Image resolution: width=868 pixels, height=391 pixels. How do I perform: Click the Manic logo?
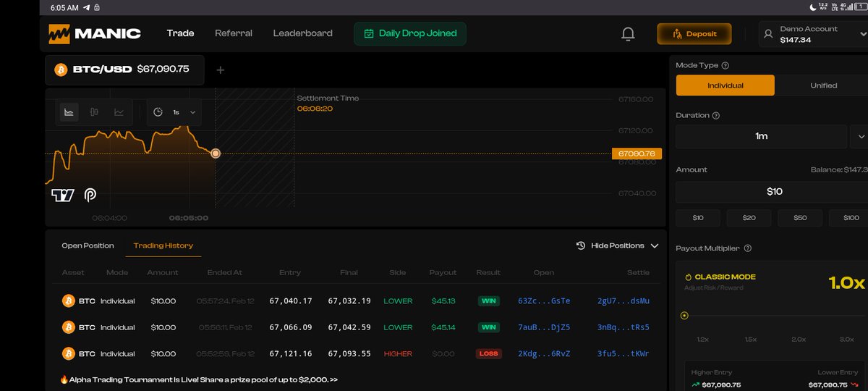(94, 33)
